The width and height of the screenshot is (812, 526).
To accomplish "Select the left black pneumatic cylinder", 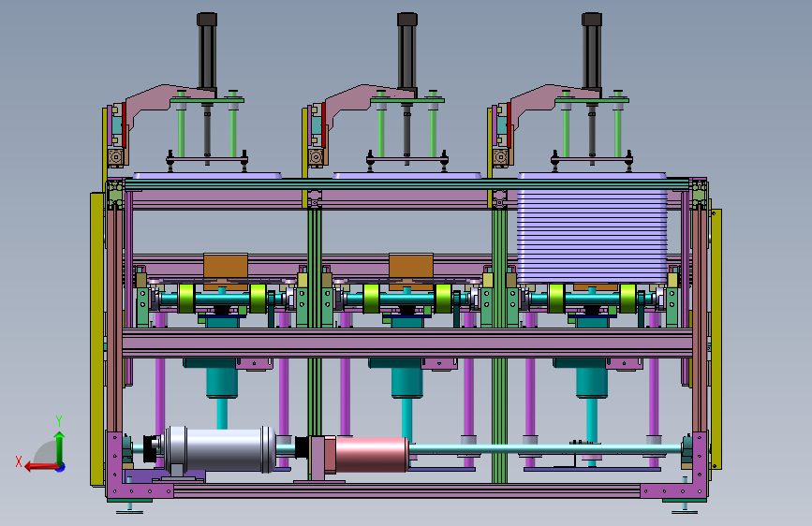I will click(x=207, y=51).
